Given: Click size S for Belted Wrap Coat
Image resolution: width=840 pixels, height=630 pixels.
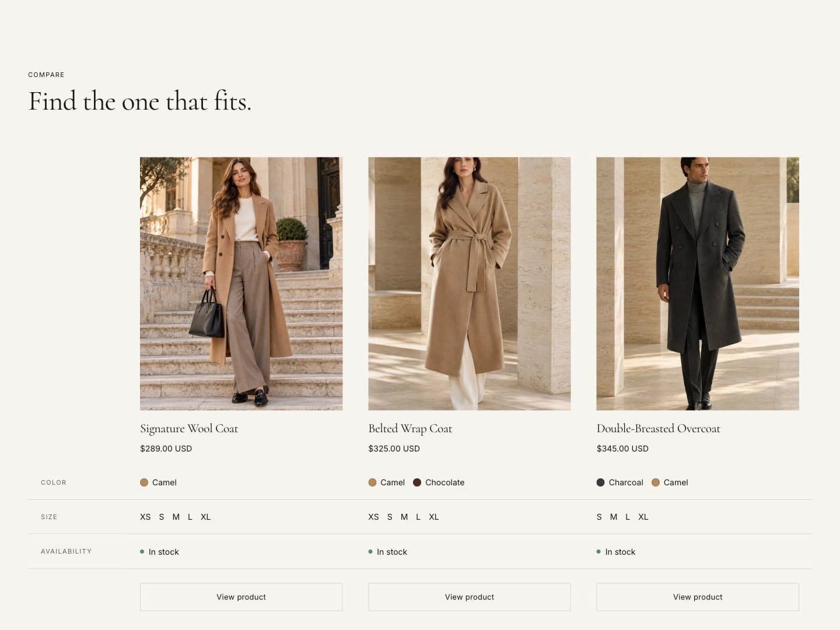Looking at the screenshot, I should coord(390,517).
